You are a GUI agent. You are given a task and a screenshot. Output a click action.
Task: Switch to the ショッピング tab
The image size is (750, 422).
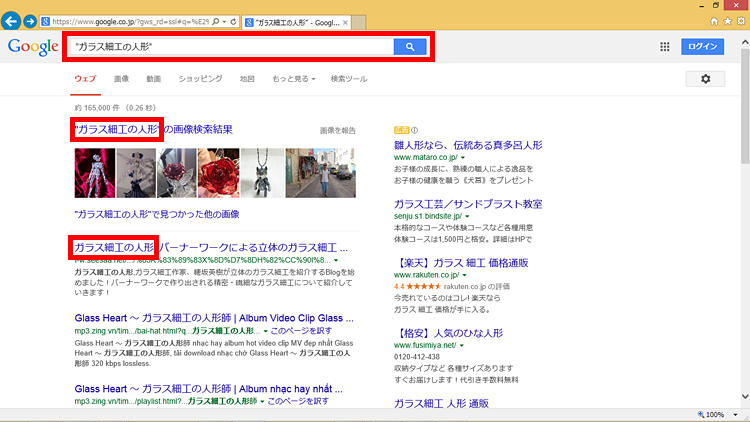200,79
